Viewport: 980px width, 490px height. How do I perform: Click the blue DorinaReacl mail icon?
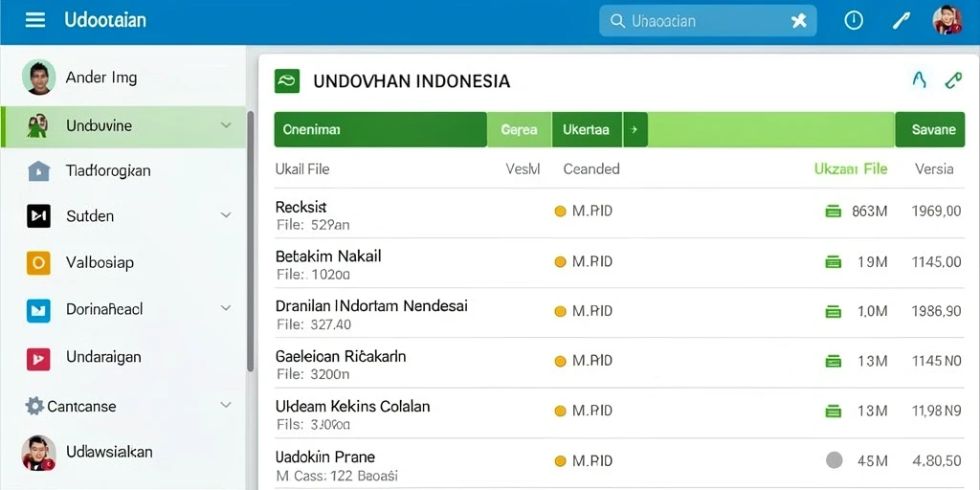pos(38,310)
